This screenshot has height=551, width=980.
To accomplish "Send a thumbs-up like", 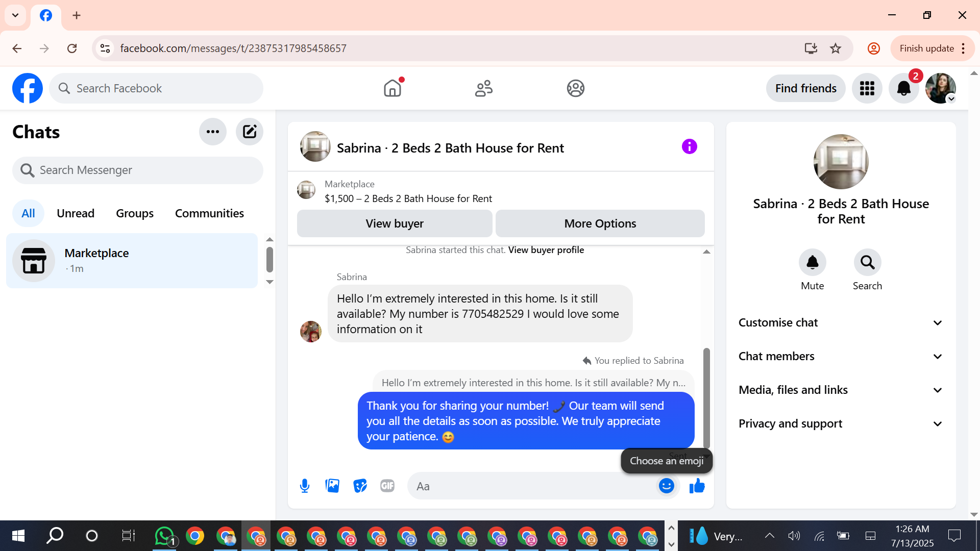I will point(697,486).
